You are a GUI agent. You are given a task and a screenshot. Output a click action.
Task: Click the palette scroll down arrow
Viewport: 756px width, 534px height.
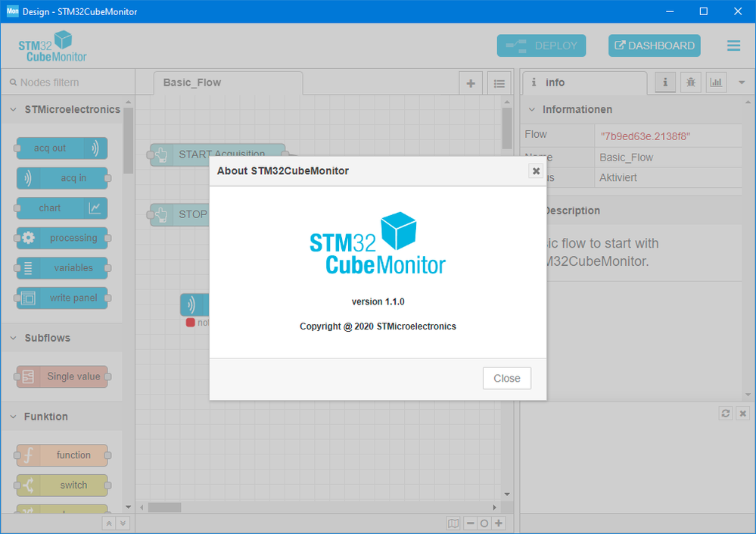coord(128,507)
